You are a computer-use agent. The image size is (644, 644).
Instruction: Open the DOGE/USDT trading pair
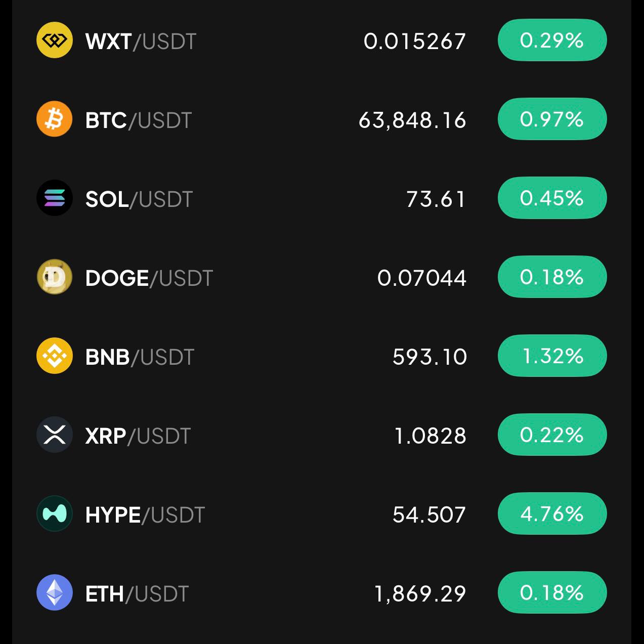pos(149,278)
